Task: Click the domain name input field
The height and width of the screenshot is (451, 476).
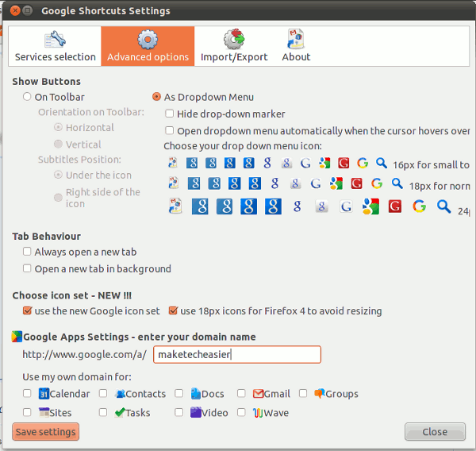Action: pos(237,354)
